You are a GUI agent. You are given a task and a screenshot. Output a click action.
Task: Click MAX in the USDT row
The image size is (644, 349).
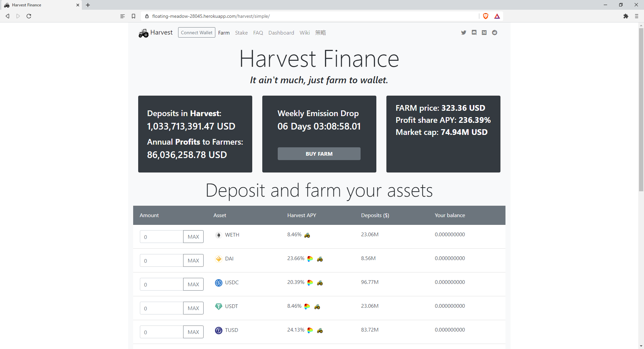pyautogui.click(x=193, y=308)
